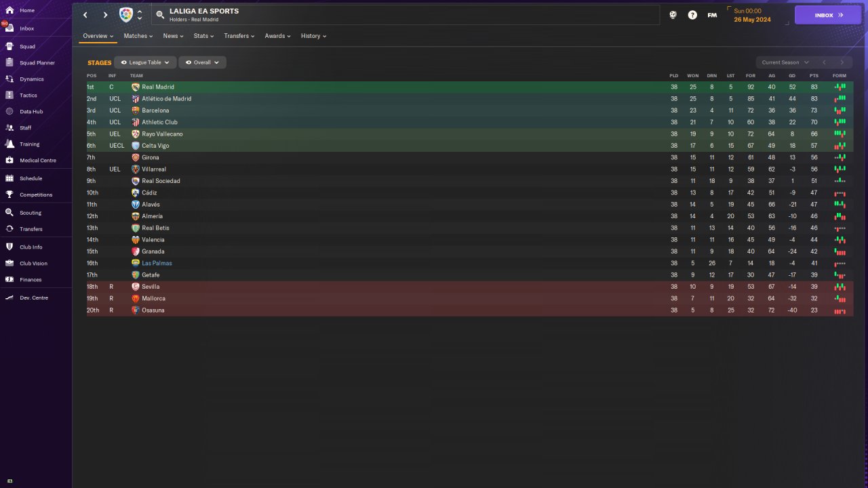Click the search magnifier icon
Screen dimensions: 868x488
click(160, 14)
